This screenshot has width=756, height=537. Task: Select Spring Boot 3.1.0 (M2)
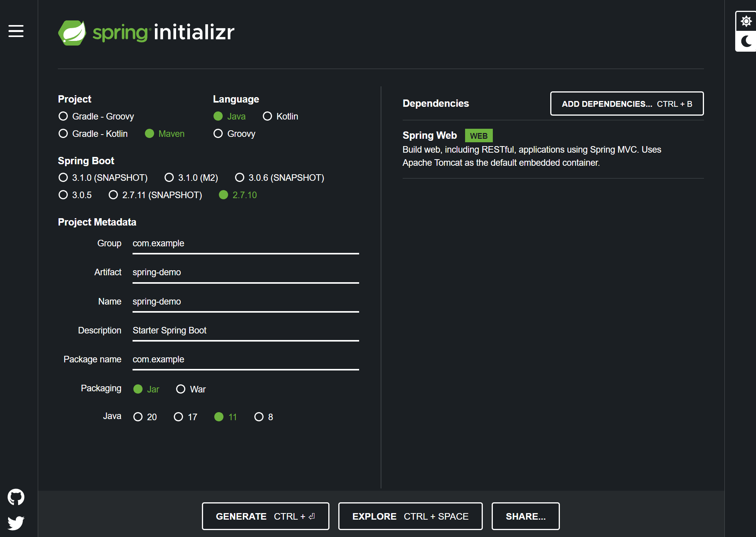191,178
